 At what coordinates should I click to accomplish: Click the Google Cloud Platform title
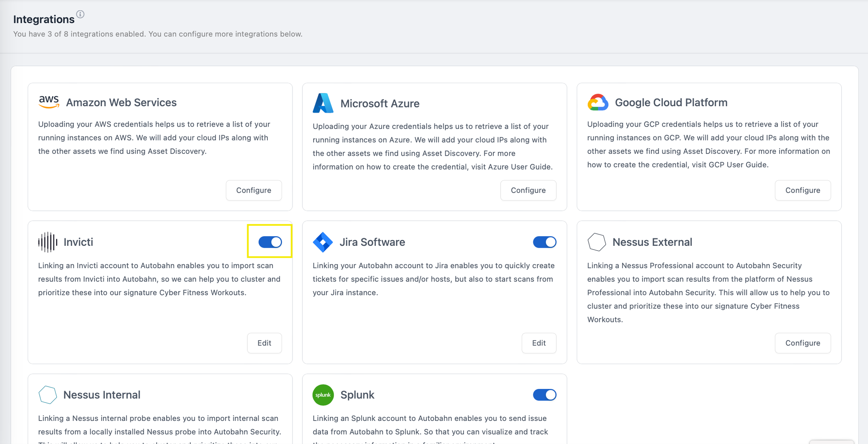671,102
